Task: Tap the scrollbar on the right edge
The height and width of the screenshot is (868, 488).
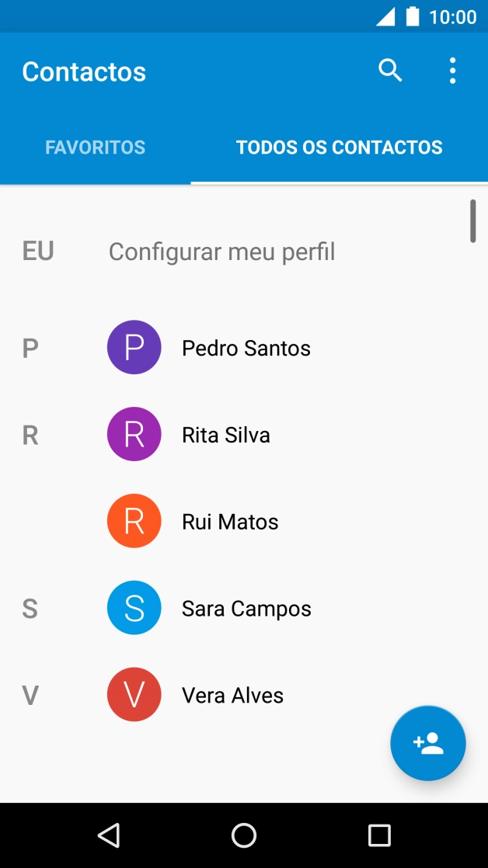Action: (474, 221)
